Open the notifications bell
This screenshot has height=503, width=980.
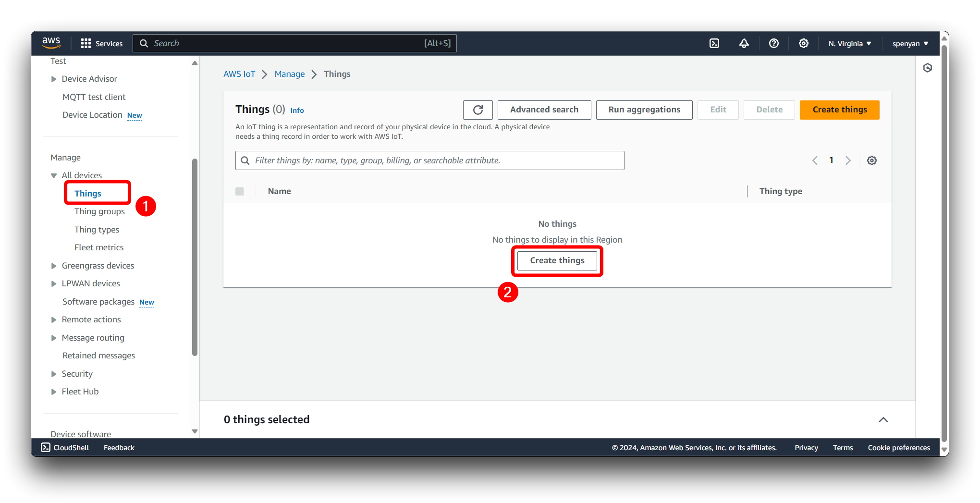coord(744,43)
